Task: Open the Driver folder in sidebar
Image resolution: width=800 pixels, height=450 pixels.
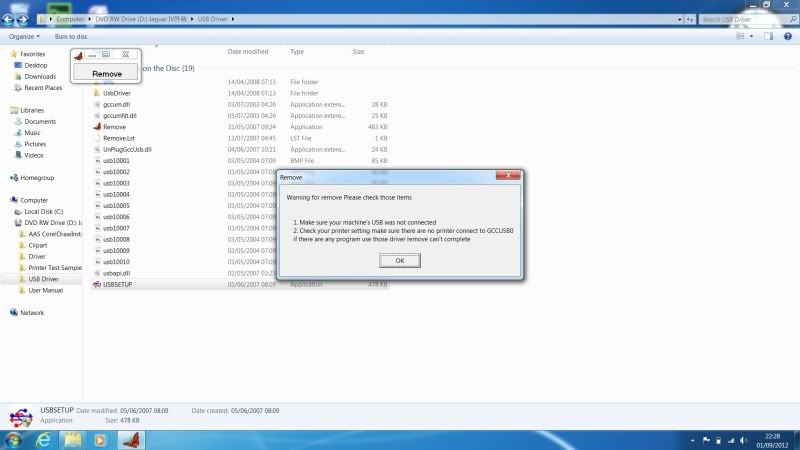Action: point(37,256)
